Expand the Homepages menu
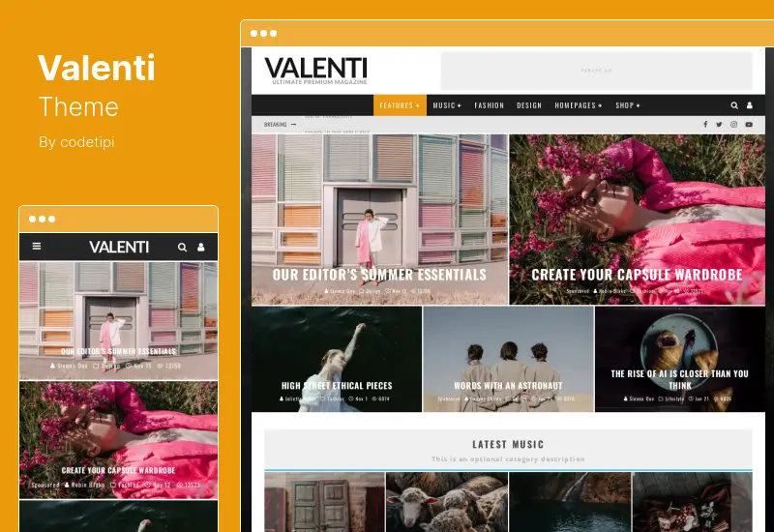The height and width of the screenshot is (532, 774). (578, 105)
